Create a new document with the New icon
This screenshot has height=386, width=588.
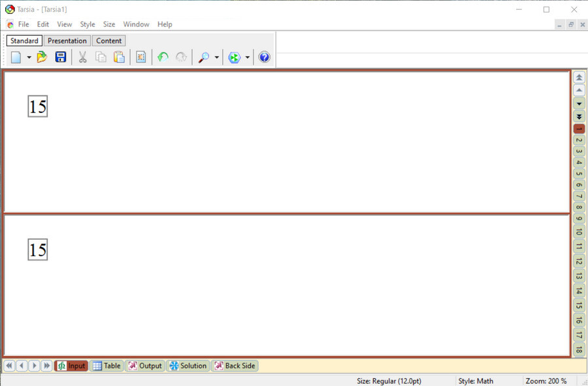coord(16,57)
